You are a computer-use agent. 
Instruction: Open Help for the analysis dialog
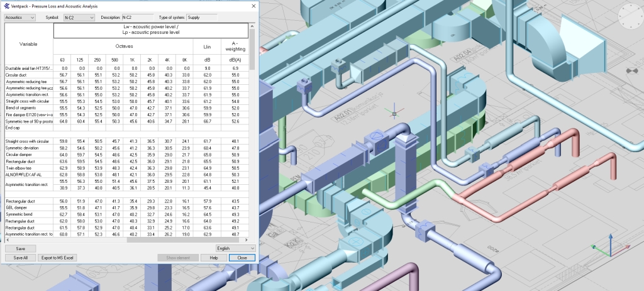tap(213, 258)
